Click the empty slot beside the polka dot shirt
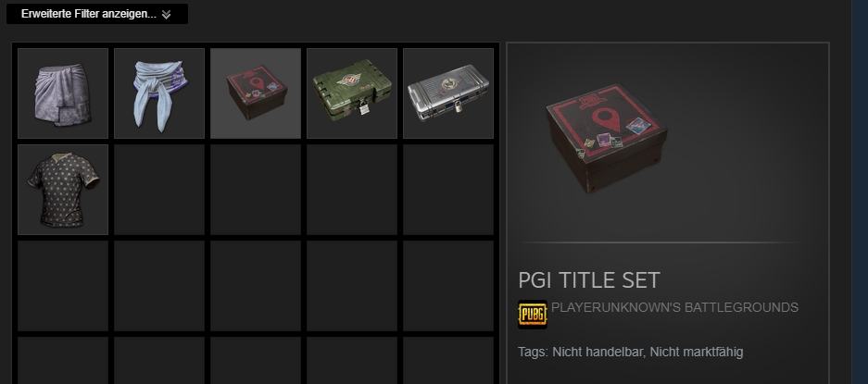The image size is (868, 384). (x=159, y=190)
